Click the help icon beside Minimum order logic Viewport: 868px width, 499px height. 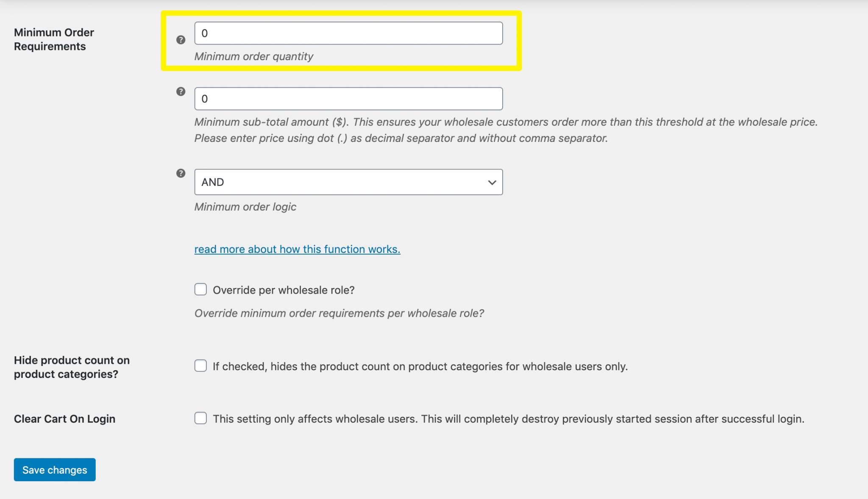(x=181, y=173)
